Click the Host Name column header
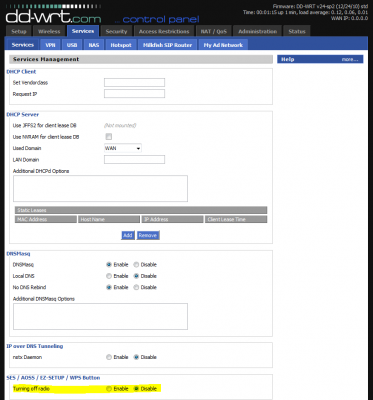 pyautogui.click(x=109, y=219)
